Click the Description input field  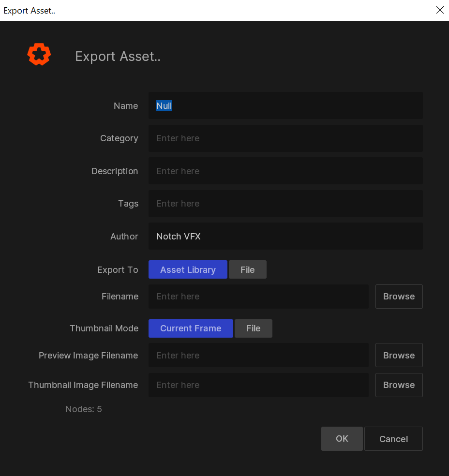click(285, 170)
